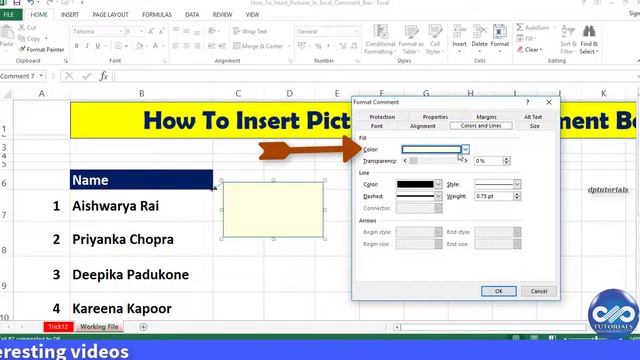Open the Name Box dropdown

(41, 76)
